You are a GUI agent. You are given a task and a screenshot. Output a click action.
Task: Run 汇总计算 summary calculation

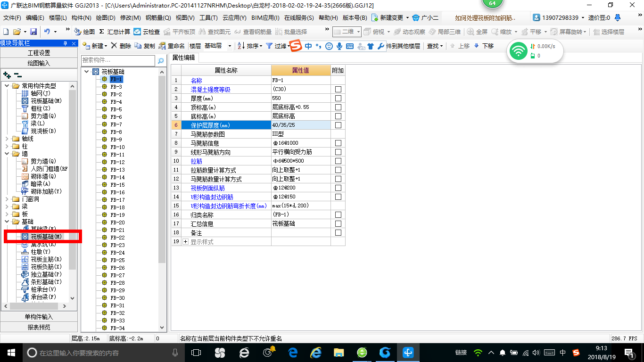point(115,32)
